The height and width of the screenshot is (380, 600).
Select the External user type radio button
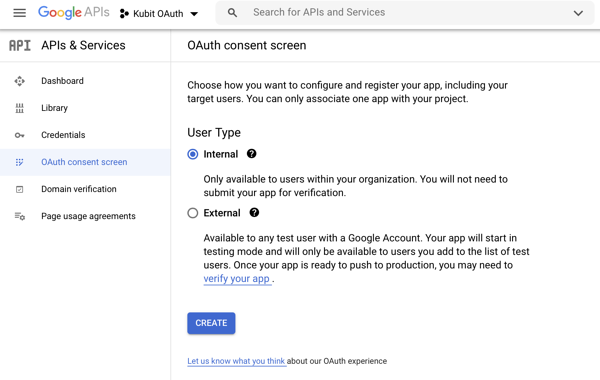pyautogui.click(x=193, y=213)
